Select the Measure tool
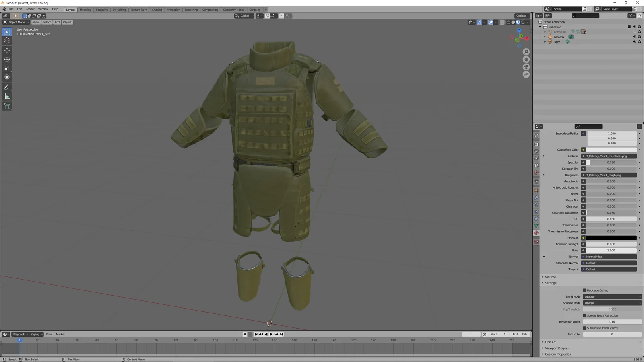Image resolution: width=644 pixels, height=362 pixels. [7, 96]
